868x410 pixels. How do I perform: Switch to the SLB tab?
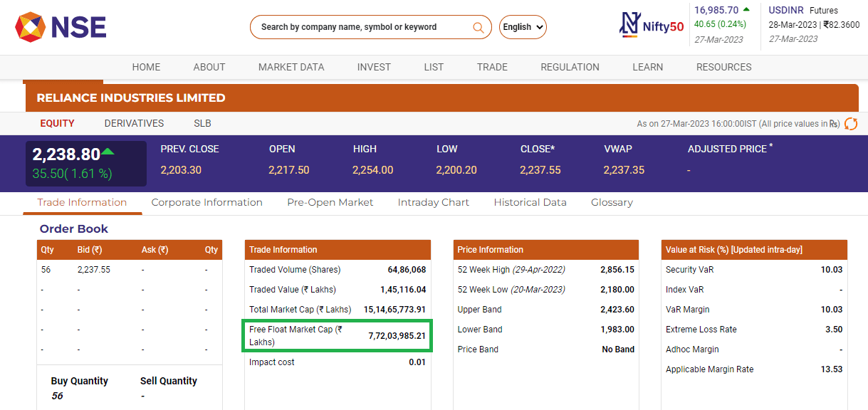tap(202, 123)
